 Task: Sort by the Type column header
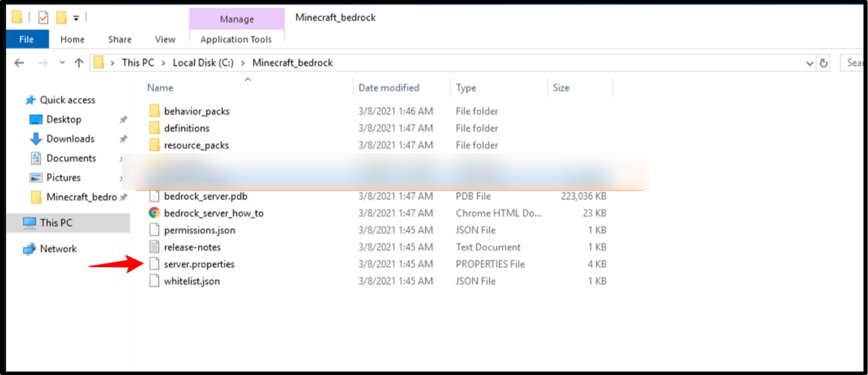point(466,88)
